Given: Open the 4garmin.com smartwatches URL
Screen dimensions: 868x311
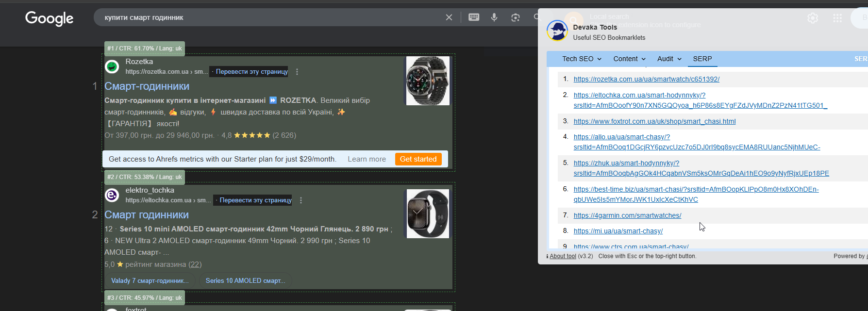Looking at the screenshot, I should 627,215.
